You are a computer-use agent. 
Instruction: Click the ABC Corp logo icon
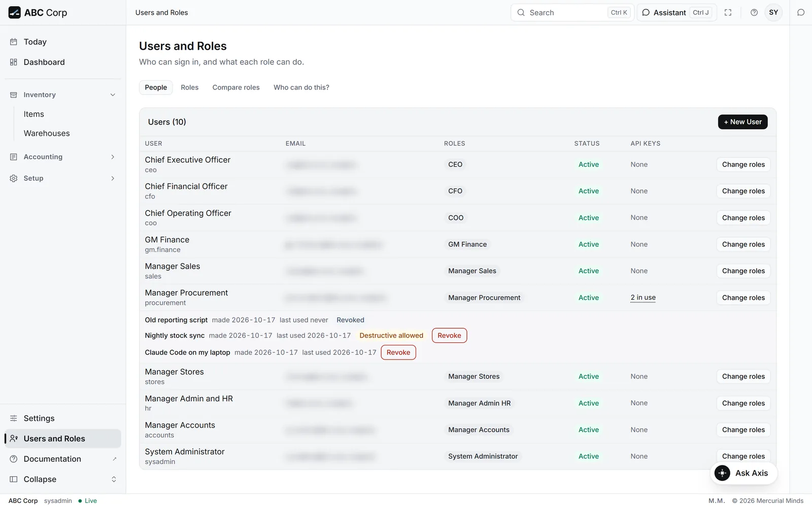[x=14, y=12]
